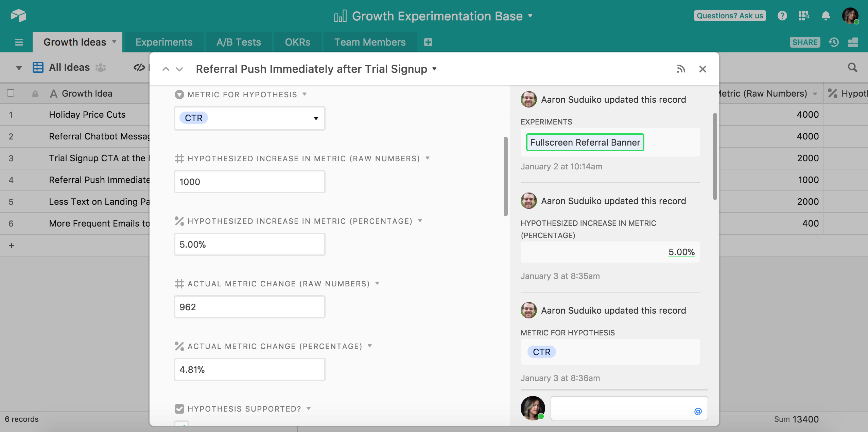Screen dimensions: 868x432
Task: Click the add table plus icon
Action: point(428,42)
